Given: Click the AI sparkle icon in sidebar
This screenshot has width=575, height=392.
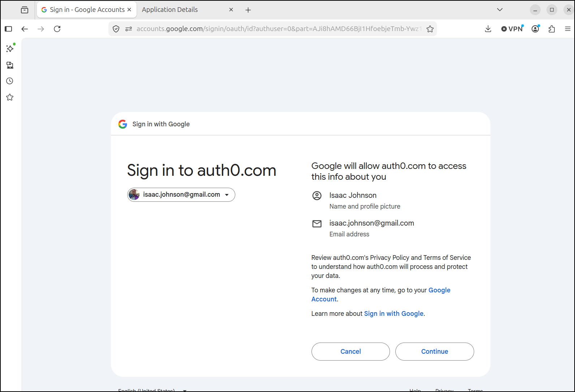Looking at the screenshot, I should click(x=10, y=48).
